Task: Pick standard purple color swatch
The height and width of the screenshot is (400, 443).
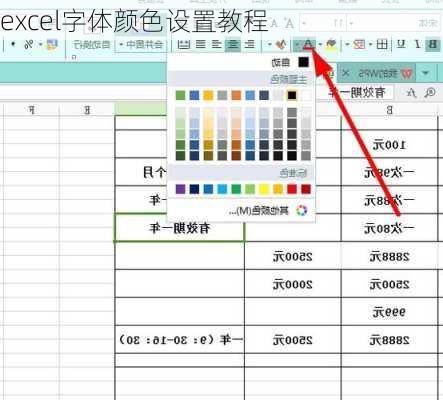Action: (180, 189)
